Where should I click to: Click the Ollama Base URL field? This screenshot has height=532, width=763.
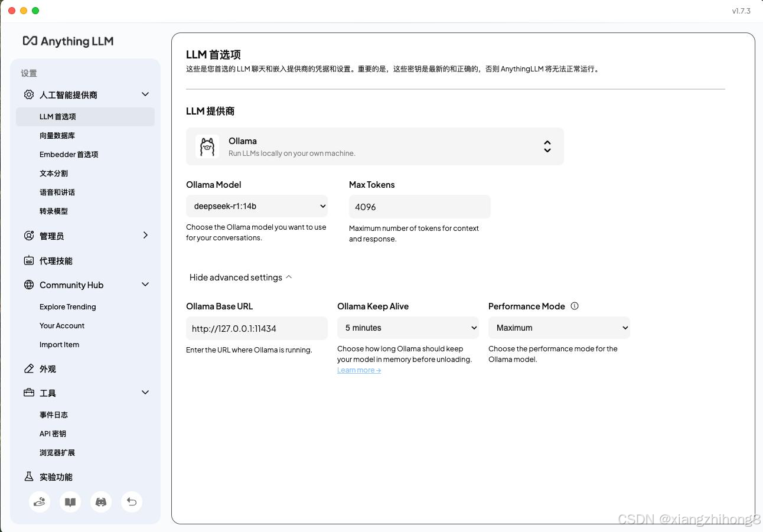pyautogui.click(x=257, y=328)
